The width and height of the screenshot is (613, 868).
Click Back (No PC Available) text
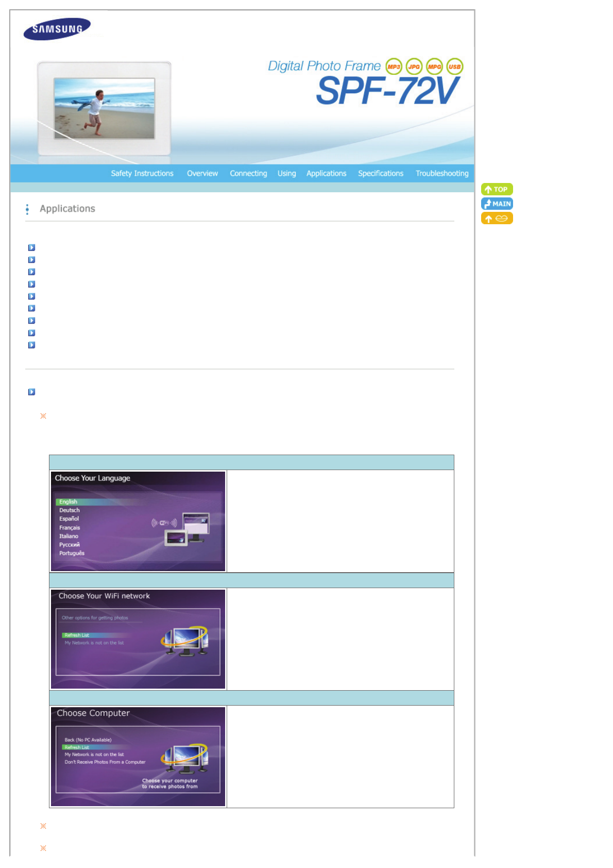coord(88,740)
